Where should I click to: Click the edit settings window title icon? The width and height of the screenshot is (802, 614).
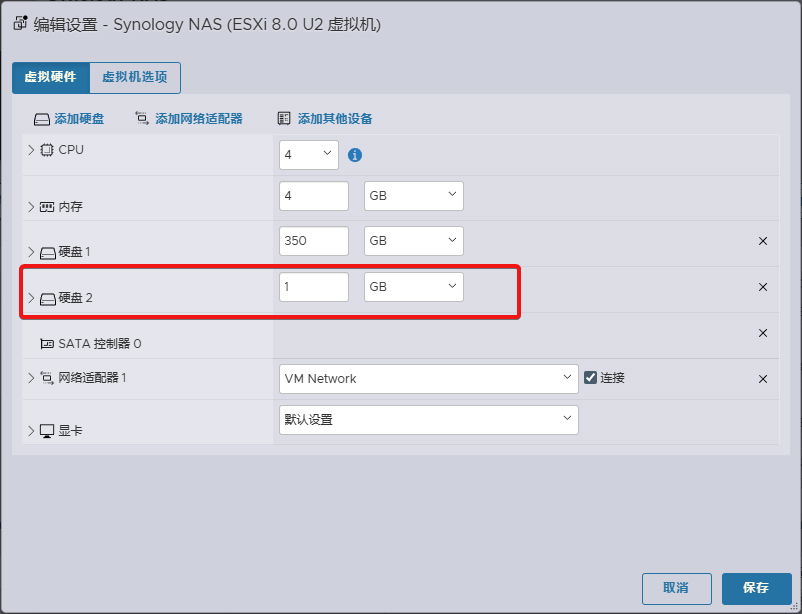click(20, 23)
